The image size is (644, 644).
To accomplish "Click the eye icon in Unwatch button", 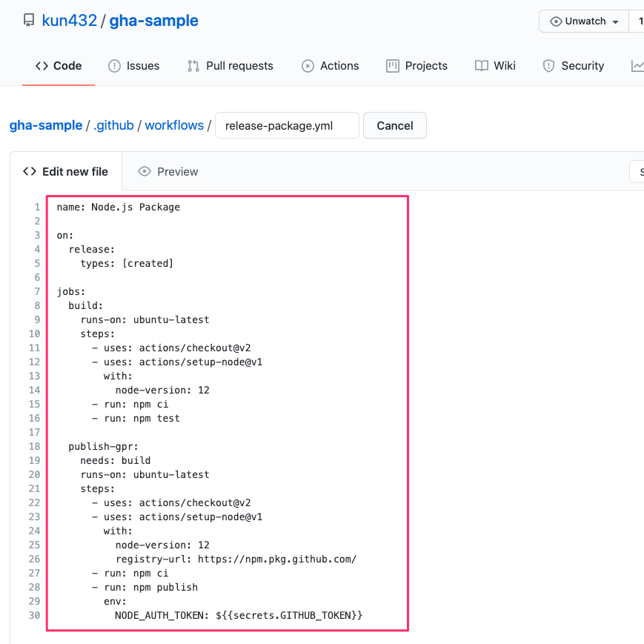I will (x=556, y=21).
